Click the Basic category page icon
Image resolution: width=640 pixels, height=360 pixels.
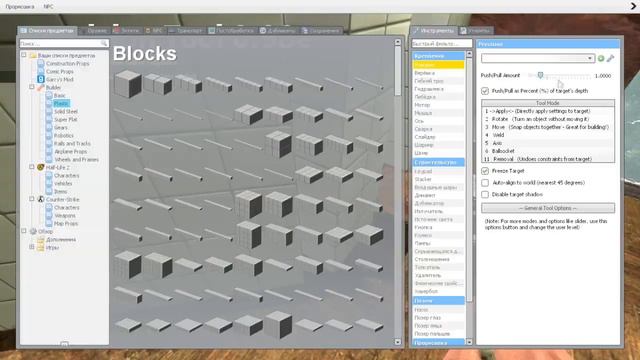coord(49,96)
